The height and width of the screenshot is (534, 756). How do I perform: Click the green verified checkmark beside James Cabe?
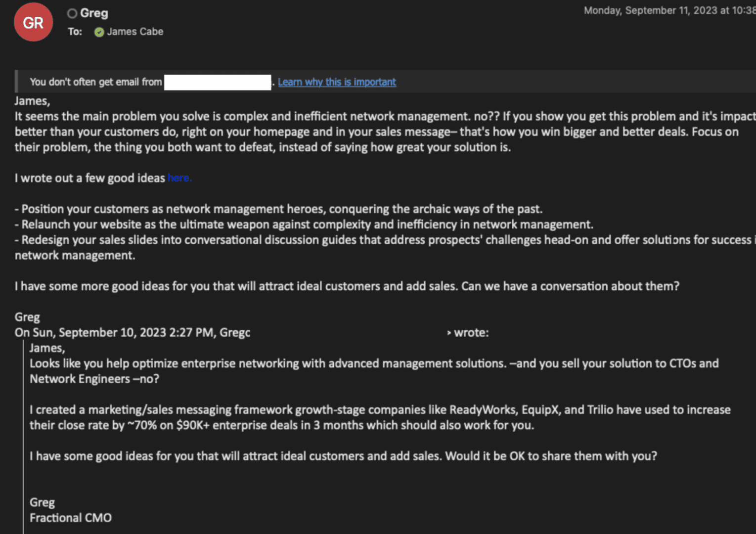click(99, 32)
